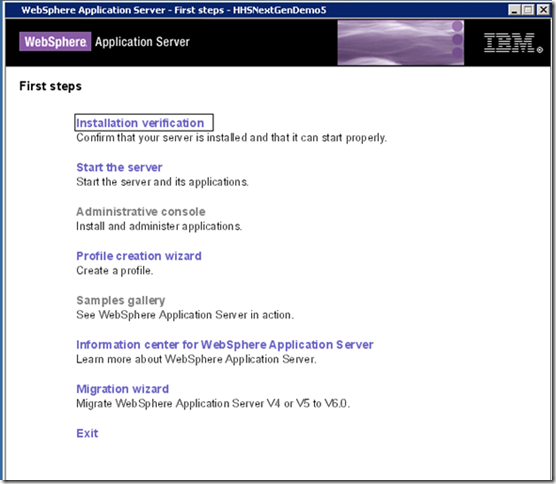Screen dimensions: 556x484
Task: Click text 'Migrate WebSphere Application Server V4 or V5'
Action: [193, 404]
